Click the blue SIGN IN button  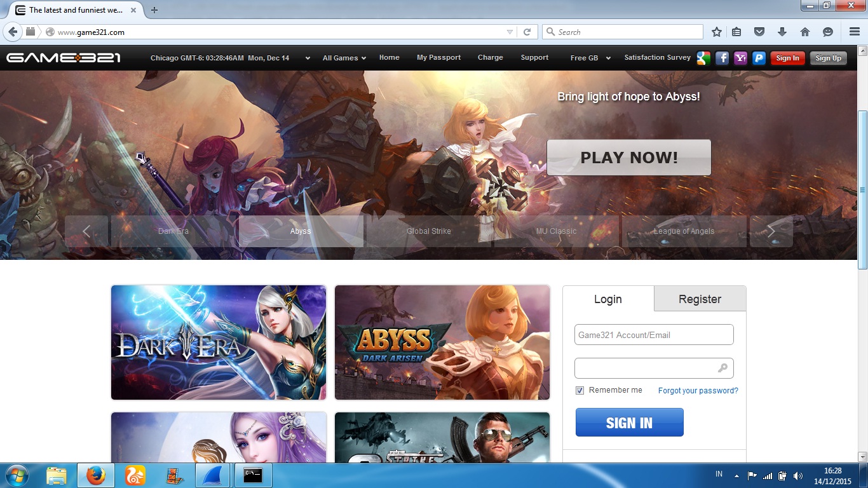tap(630, 423)
